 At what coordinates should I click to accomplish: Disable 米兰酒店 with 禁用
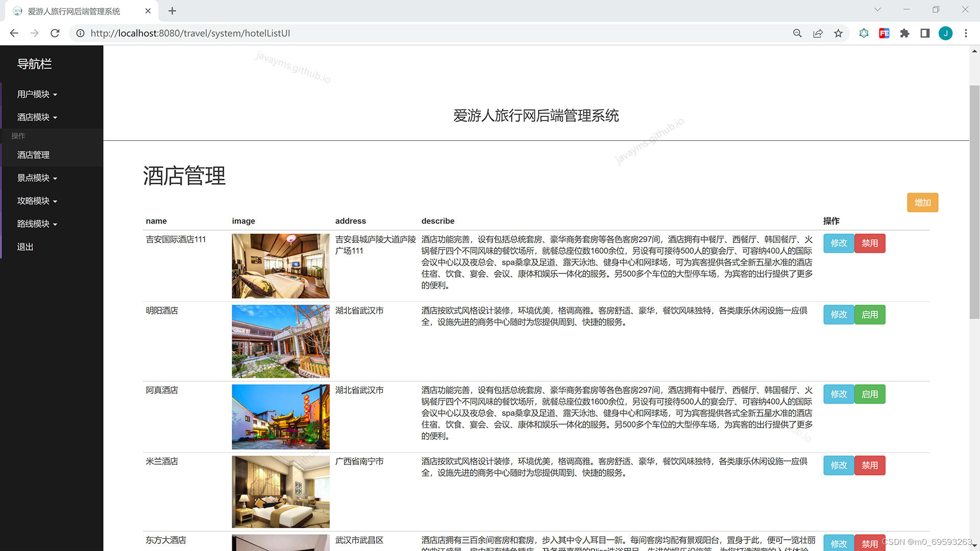point(870,465)
